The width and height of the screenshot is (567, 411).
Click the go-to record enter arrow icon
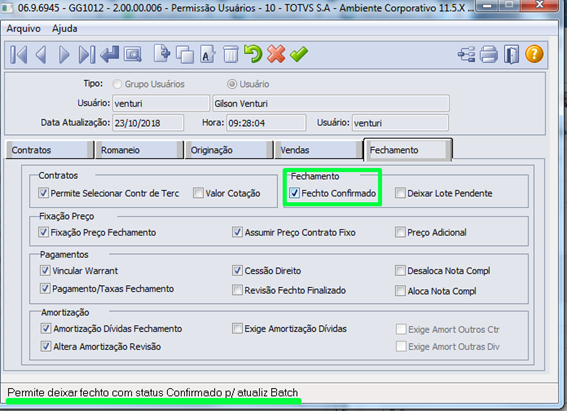[x=110, y=55]
